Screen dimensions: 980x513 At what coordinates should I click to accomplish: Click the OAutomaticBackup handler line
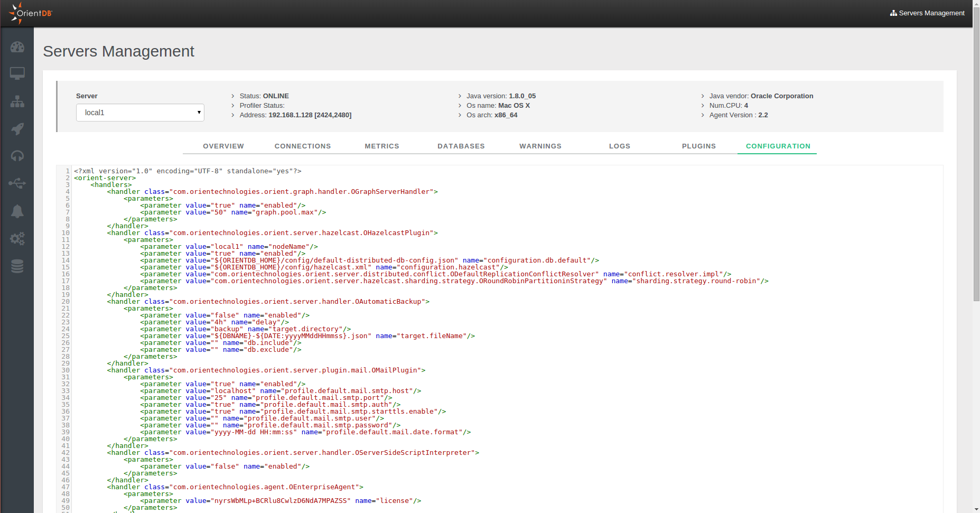coord(268,302)
